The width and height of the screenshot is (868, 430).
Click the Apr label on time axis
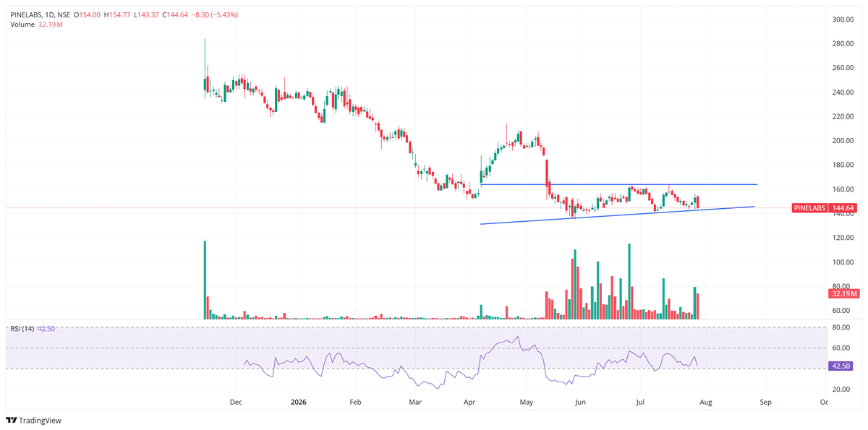469,400
